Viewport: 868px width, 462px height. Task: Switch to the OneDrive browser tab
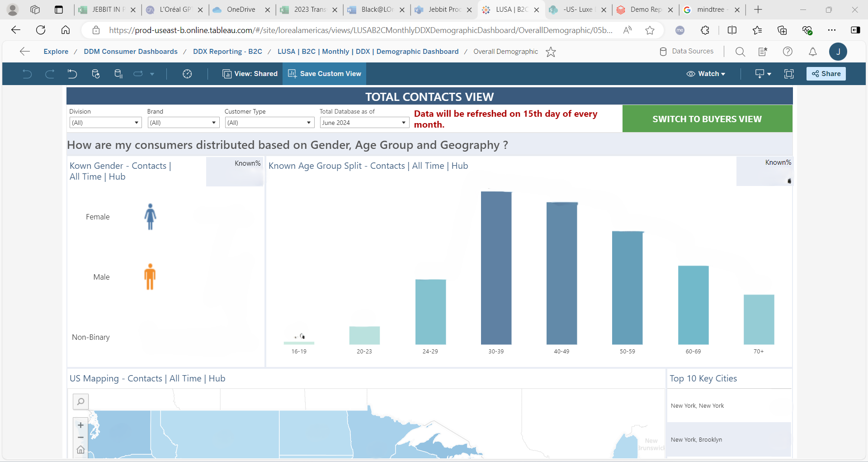(241, 10)
